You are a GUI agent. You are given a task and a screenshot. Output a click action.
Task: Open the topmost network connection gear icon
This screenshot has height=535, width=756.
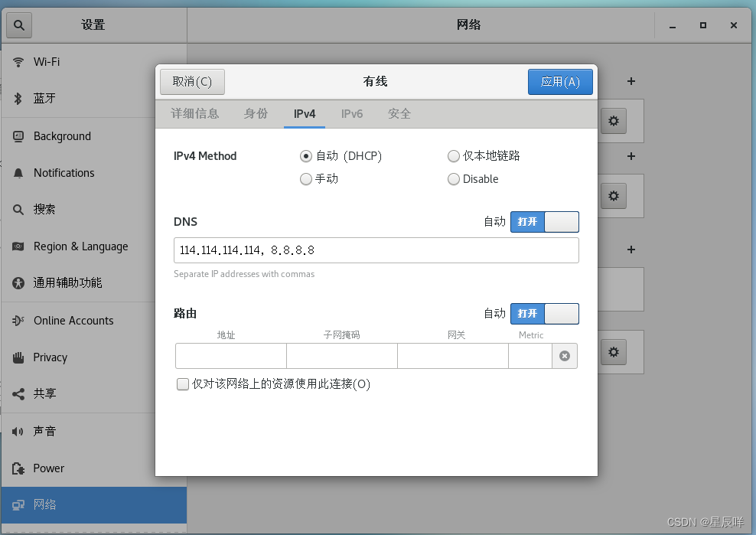tap(613, 121)
